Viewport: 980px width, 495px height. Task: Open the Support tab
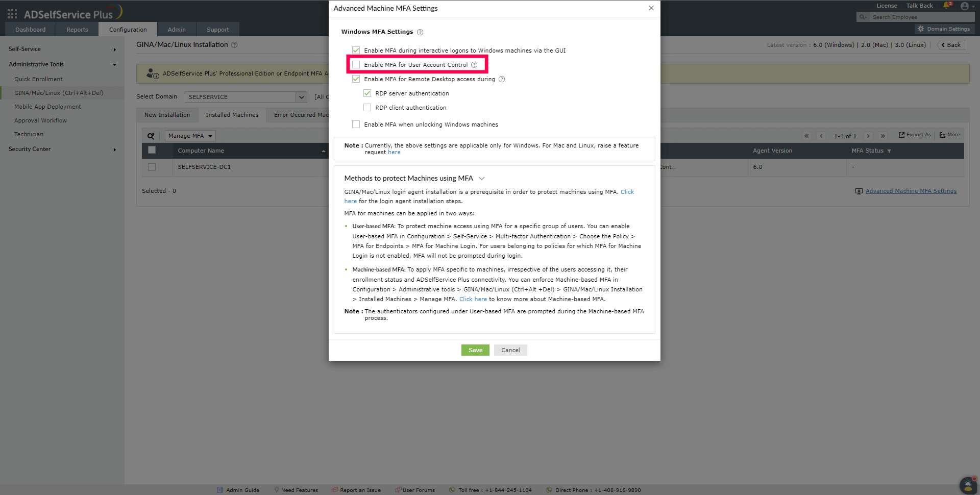pos(218,30)
